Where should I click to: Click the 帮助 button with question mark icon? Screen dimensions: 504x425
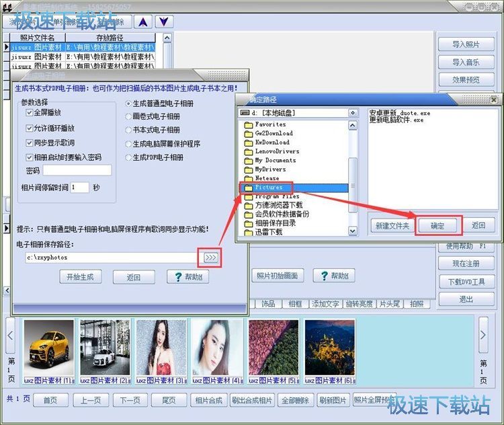pos(187,277)
